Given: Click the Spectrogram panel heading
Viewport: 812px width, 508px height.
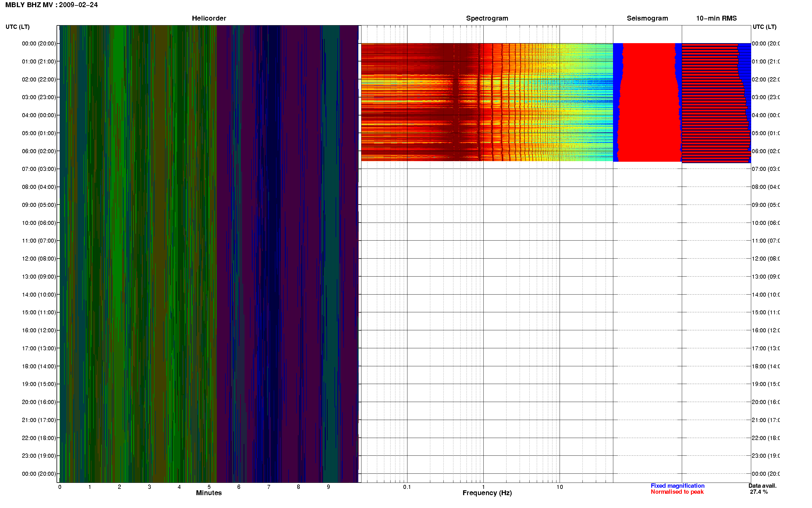Looking at the screenshot, I should pyautogui.click(x=487, y=18).
